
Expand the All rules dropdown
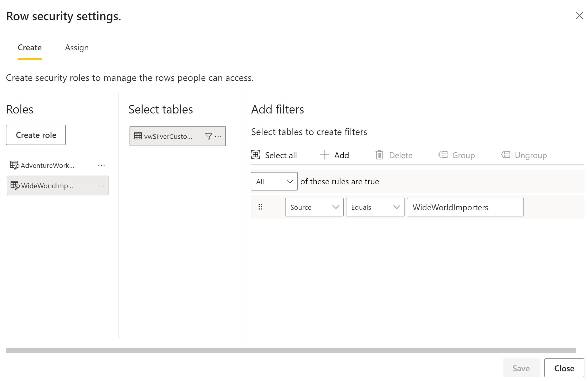(274, 181)
